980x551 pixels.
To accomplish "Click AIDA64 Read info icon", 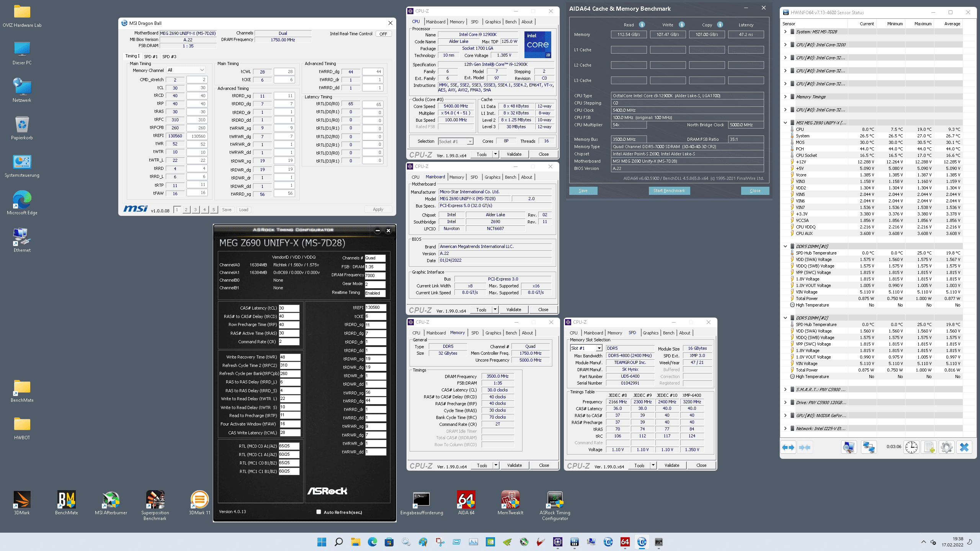I will (x=642, y=24).
